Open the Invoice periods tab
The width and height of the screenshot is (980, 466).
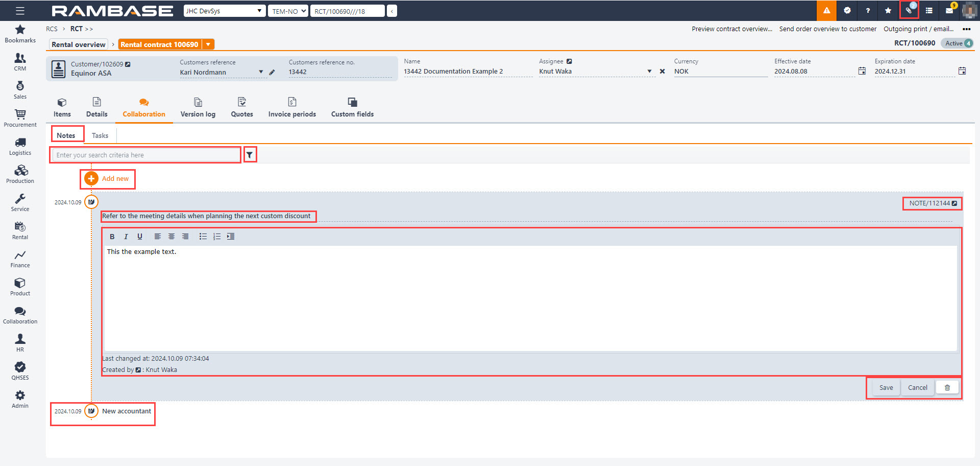(x=292, y=108)
